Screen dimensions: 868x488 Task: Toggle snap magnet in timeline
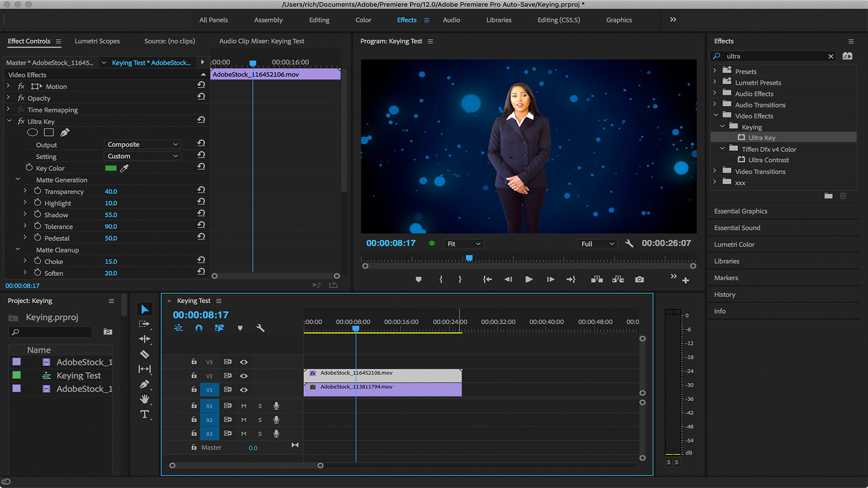[199, 328]
